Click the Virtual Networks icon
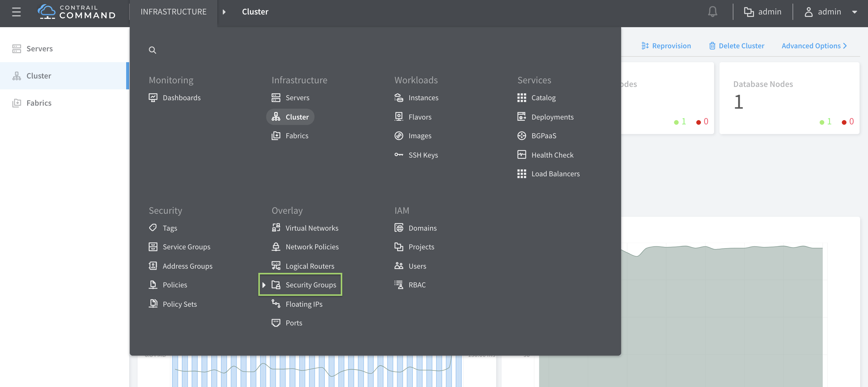 (276, 228)
